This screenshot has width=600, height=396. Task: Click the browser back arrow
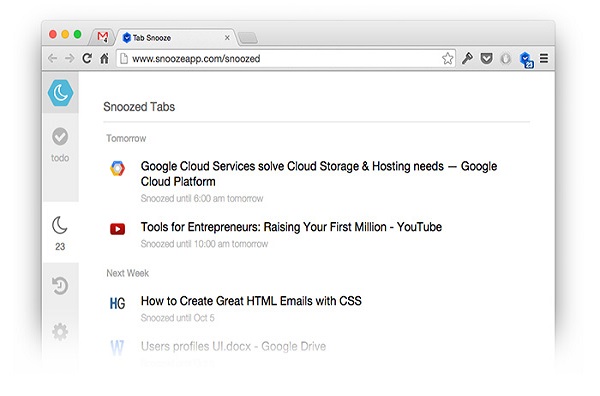pos(52,59)
